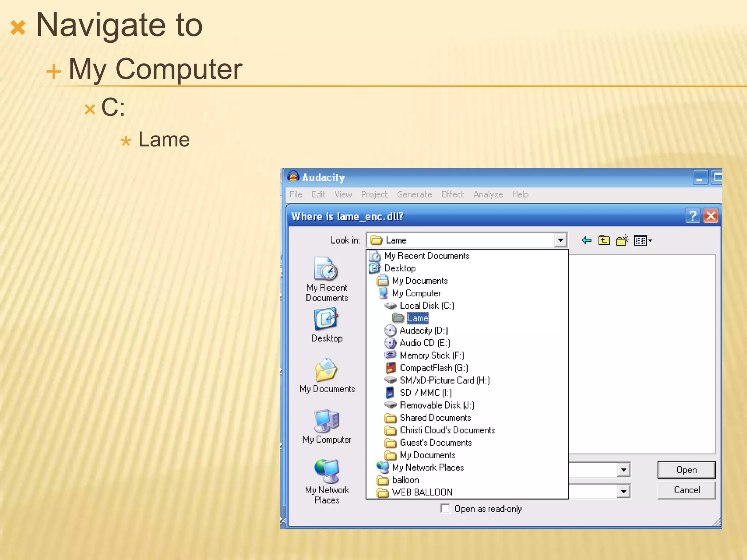This screenshot has width=747, height=560.
Task: Select the WEB BALLOON folder entry
Action: pyautogui.click(x=422, y=492)
